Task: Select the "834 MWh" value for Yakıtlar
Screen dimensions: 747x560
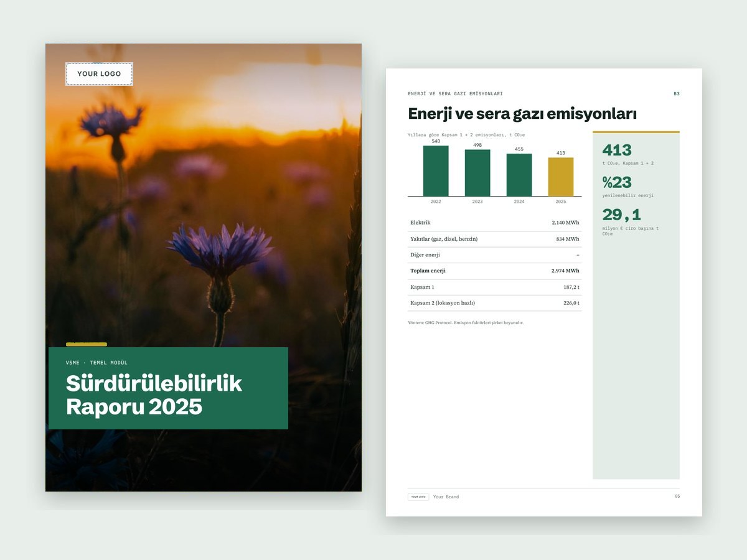Action: tap(568, 239)
